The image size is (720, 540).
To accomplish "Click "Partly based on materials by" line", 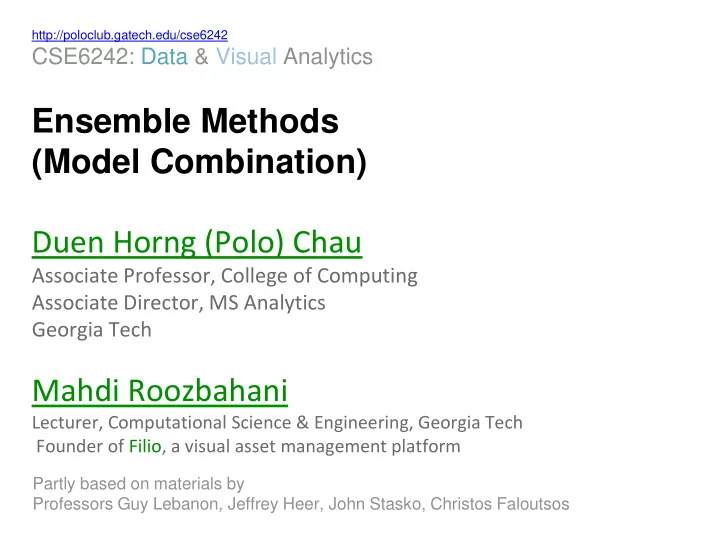I will coord(138,484).
